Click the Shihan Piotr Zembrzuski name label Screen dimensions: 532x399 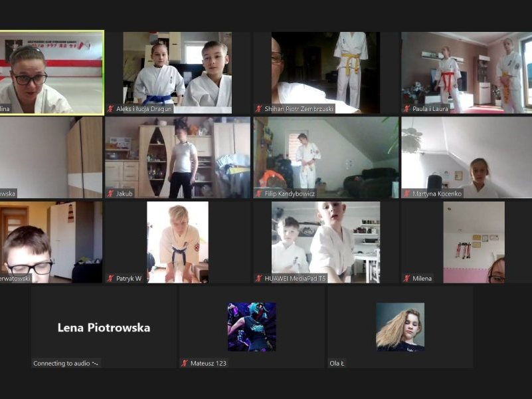click(x=299, y=108)
